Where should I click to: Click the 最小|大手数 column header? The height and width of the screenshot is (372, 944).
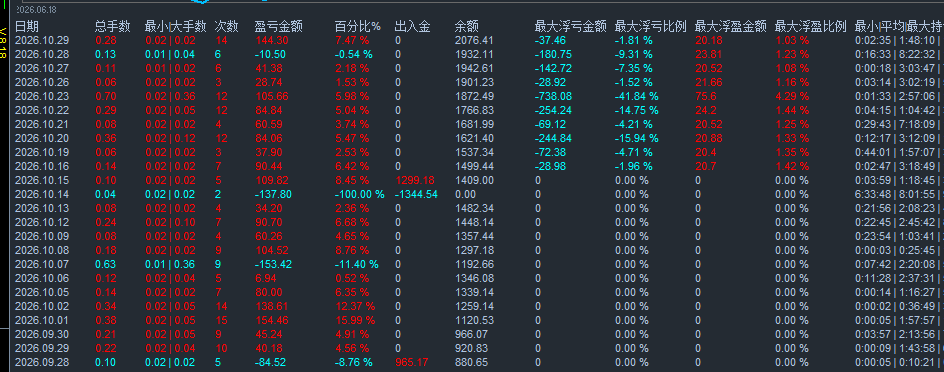176,26
